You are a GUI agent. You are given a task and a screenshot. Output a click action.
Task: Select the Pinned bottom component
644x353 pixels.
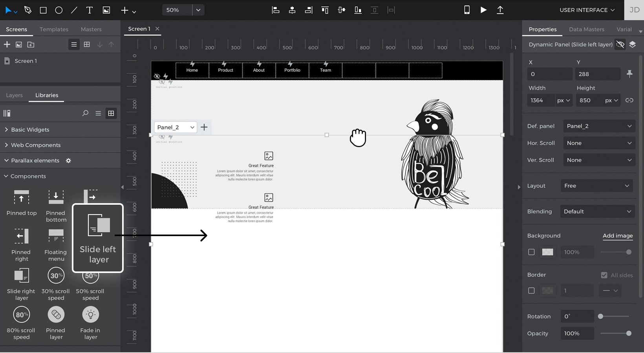56,206
